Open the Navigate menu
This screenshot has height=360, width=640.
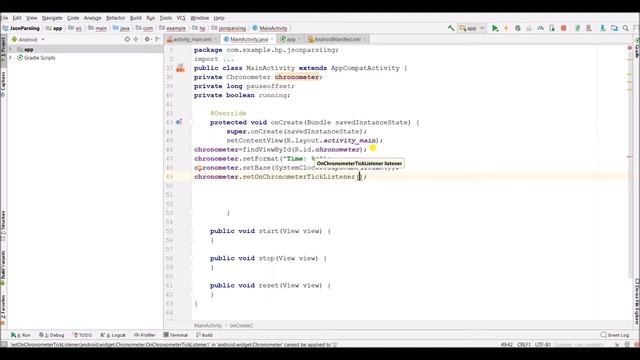click(x=52, y=18)
